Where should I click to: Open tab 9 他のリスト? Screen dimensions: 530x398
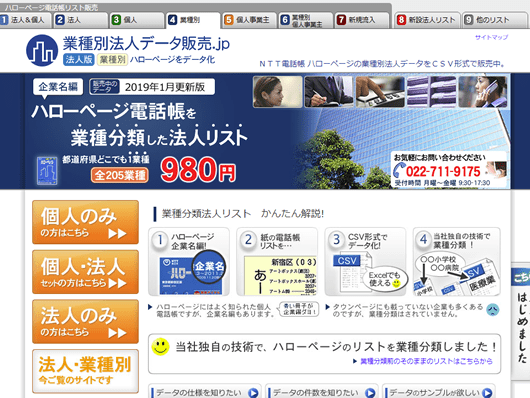pyautogui.click(x=495, y=20)
